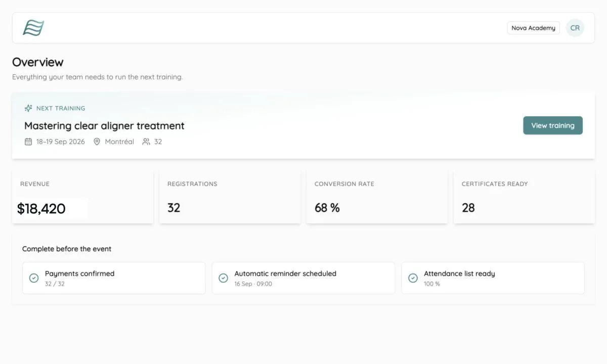Click the calendar icon by 18–19 Sep 2026

pyautogui.click(x=28, y=142)
